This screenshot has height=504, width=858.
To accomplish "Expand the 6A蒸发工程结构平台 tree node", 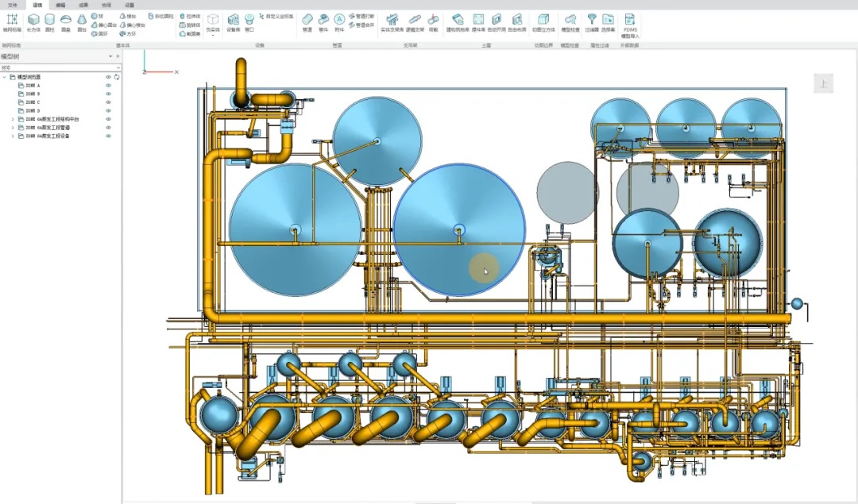I will tap(12, 119).
